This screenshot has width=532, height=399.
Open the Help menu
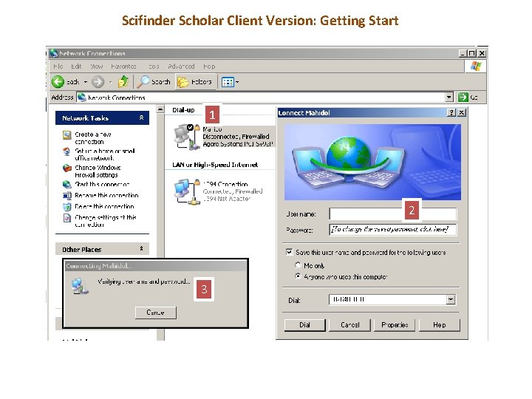209,66
